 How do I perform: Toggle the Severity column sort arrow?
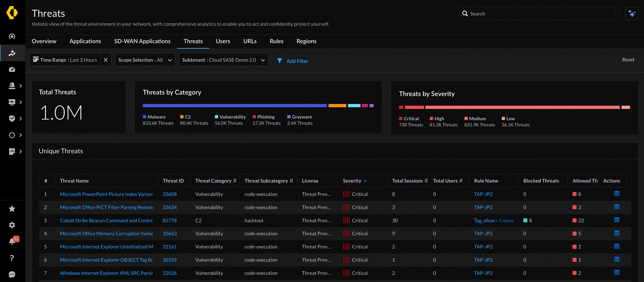pyautogui.click(x=365, y=180)
